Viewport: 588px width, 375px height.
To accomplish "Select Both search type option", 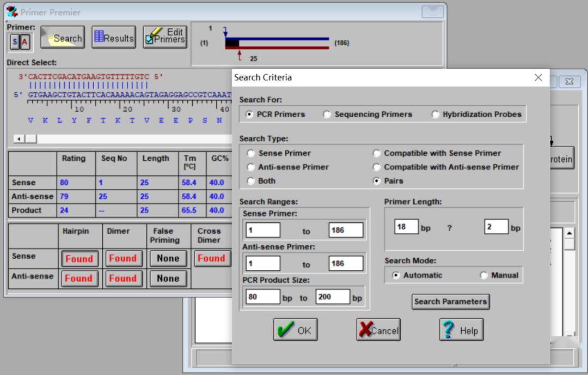I will 251,181.
